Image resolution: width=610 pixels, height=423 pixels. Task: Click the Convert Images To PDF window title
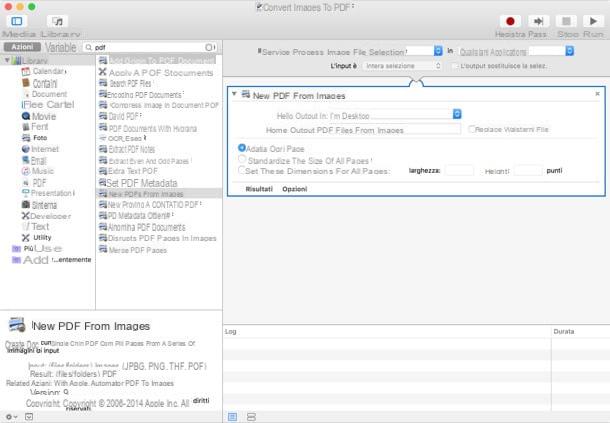tap(306, 7)
